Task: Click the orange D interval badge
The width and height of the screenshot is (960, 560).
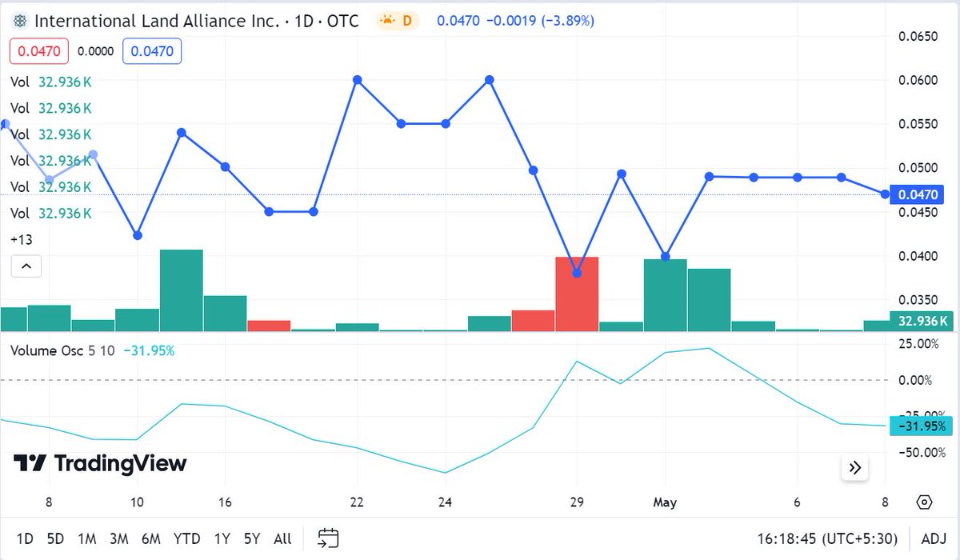Action: [406, 21]
